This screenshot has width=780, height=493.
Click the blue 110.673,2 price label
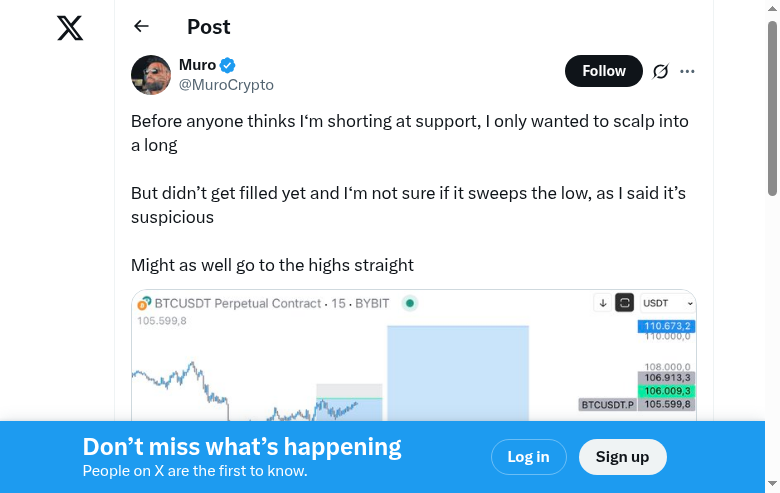[x=667, y=326]
